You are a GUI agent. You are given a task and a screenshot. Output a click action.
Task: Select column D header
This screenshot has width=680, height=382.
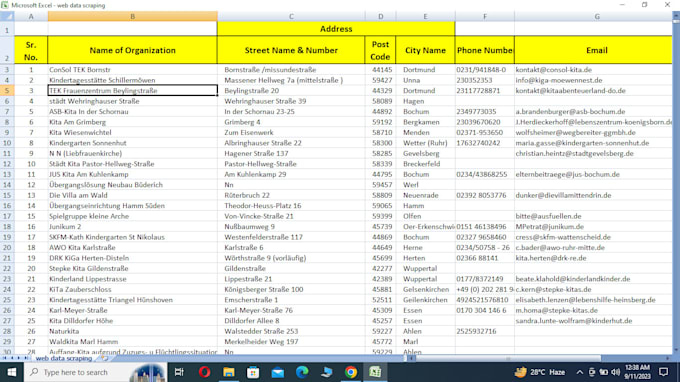[x=380, y=16]
